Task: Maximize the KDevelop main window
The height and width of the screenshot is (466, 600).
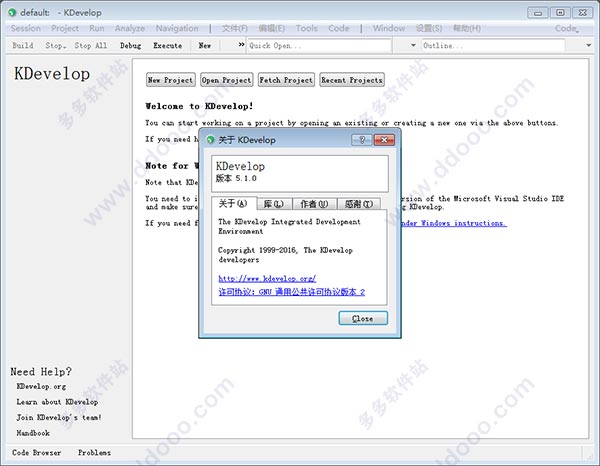Action: point(560,13)
